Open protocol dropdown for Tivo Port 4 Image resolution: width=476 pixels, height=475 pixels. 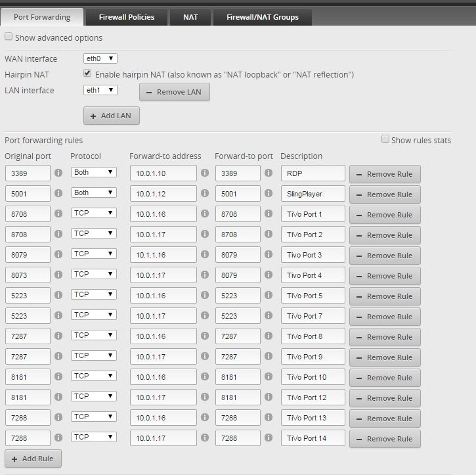click(x=93, y=274)
